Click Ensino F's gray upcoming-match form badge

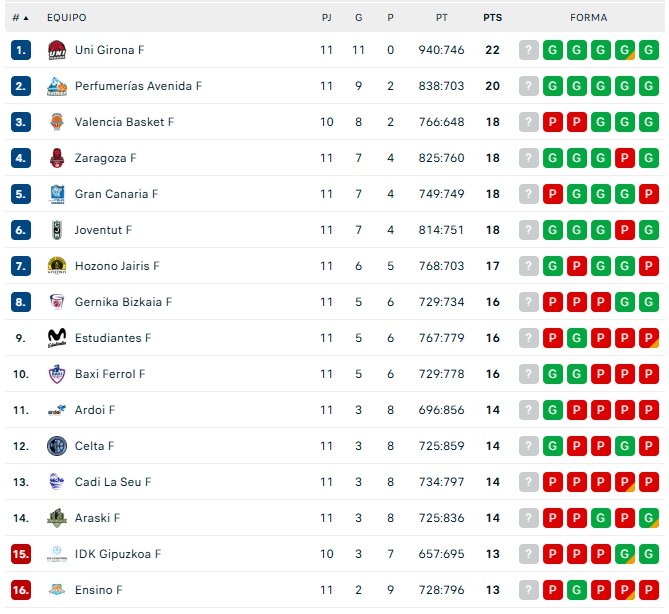[528, 590]
